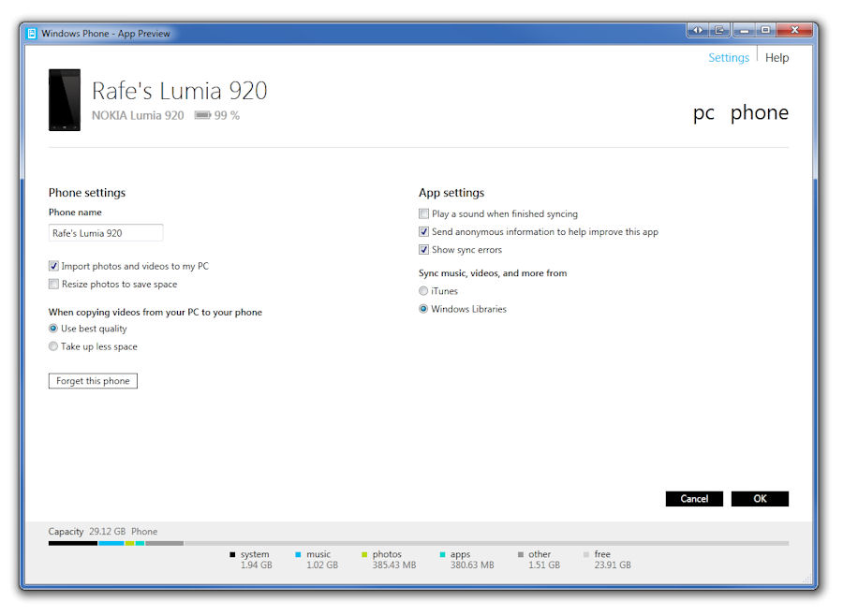Close the Windows Phone app window
This screenshot has width=843, height=616.
pos(794,30)
